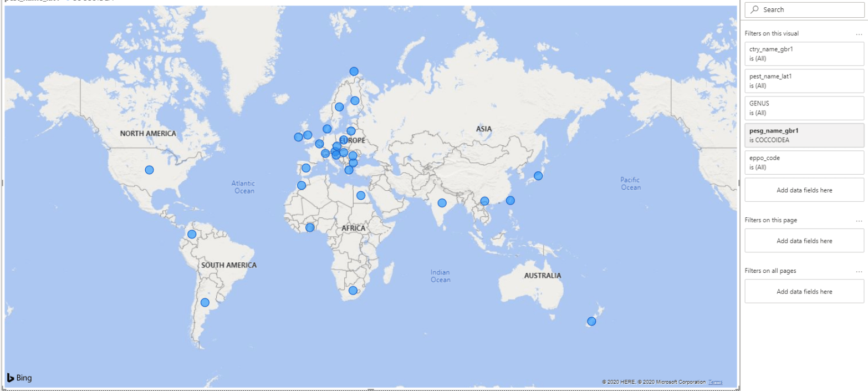Click the data bubble over Japan

tap(538, 176)
